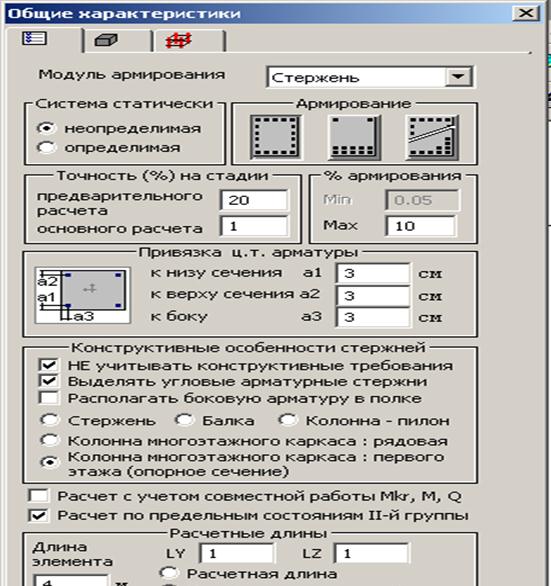Toggle Выделять угловые арматурные стержни checkbox

point(49,381)
